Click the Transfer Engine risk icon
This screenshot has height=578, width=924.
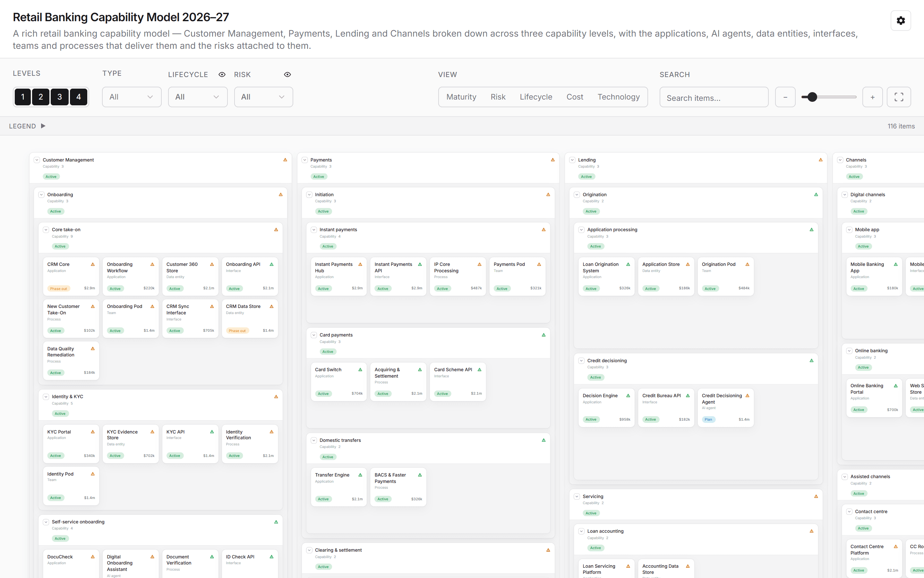pos(360,475)
